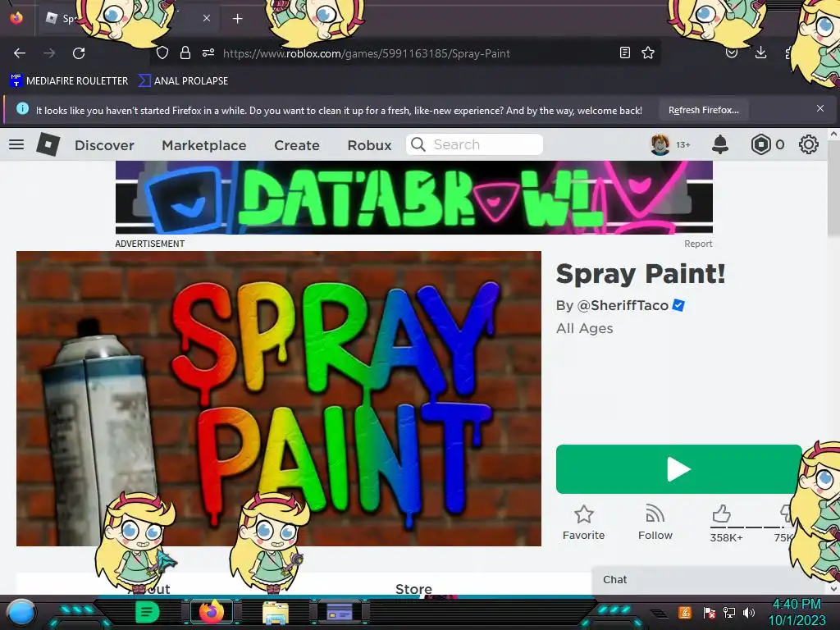Click the Roblox logo home icon

[48, 144]
